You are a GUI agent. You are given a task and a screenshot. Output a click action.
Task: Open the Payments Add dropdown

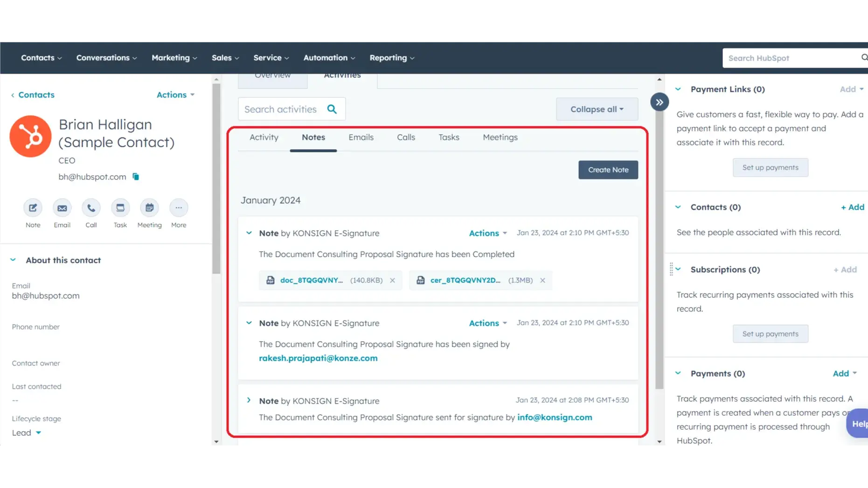coord(845,373)
